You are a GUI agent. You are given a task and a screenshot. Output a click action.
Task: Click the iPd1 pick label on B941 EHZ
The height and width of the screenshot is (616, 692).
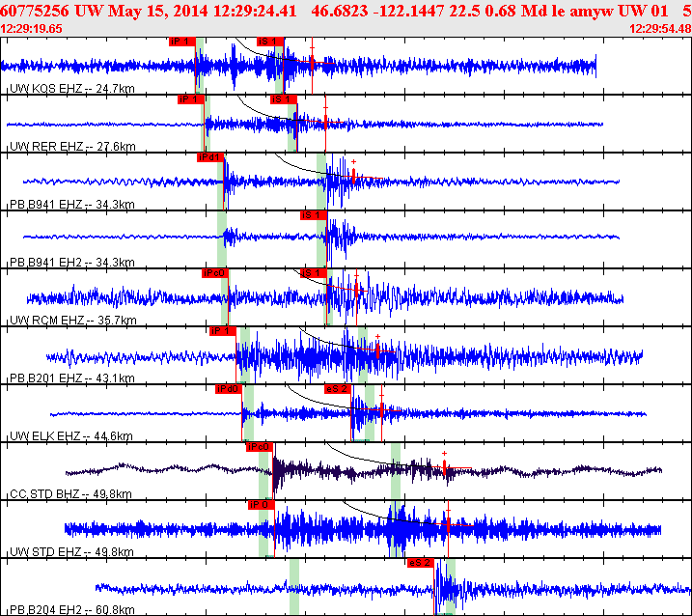tap(210, 157)
